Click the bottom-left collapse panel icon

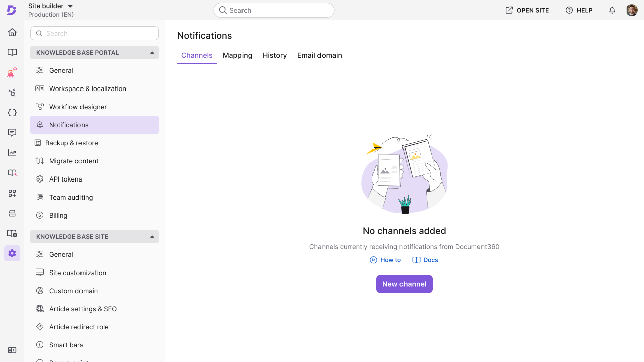12,350
